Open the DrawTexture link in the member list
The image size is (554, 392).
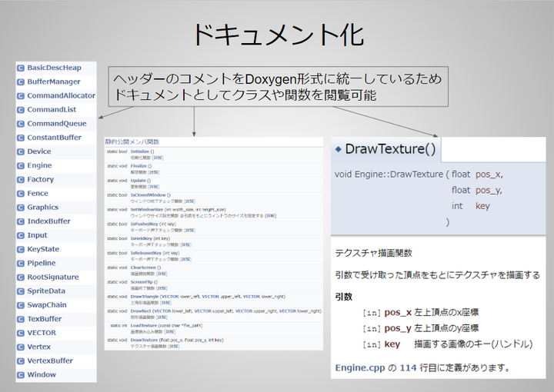coord(144,340)
